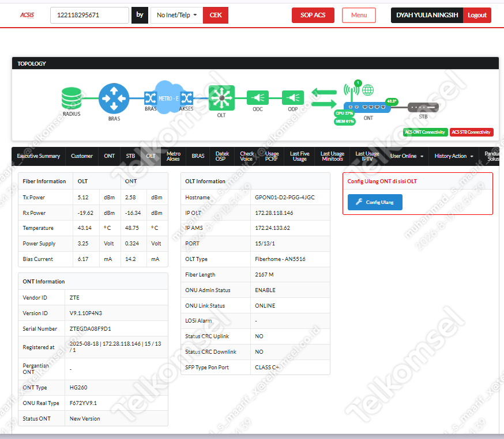Click the Metro-E cloud icon

pyautogui.click(x=168, y=97)
